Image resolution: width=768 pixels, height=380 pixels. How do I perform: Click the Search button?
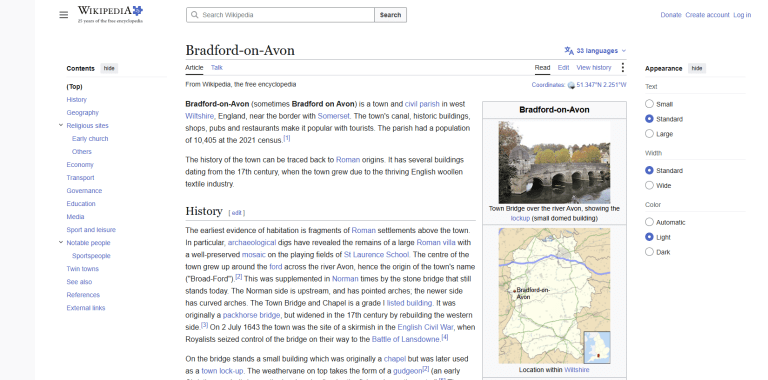click(390, 15)
